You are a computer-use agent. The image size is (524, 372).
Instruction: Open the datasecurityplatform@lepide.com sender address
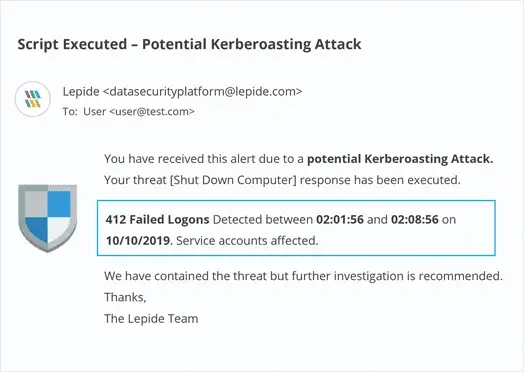click(202, 91)
